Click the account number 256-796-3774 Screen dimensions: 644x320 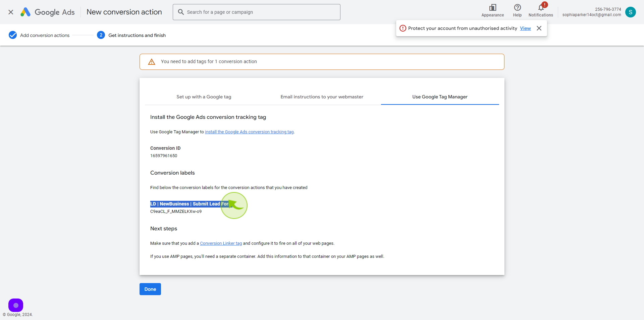pos(608,9)
